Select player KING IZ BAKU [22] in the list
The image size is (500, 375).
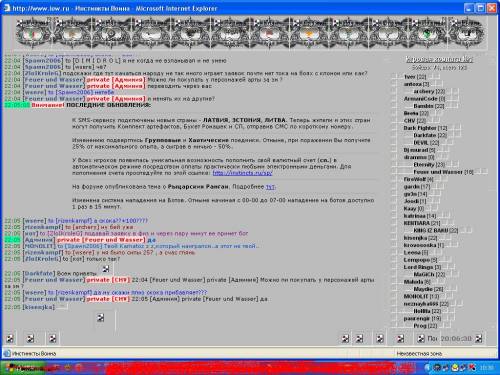pos(436,231)
